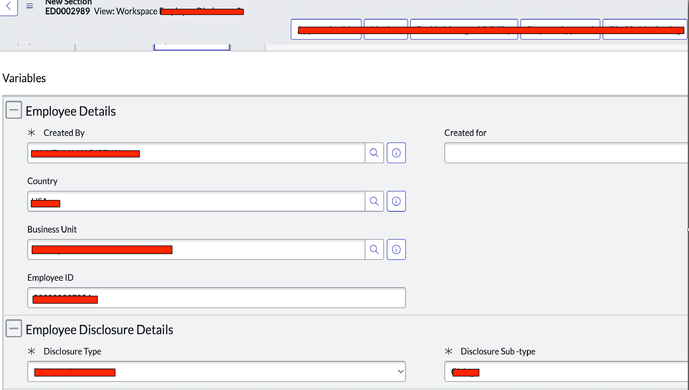Open the Country record info icon

click(396, 201)
